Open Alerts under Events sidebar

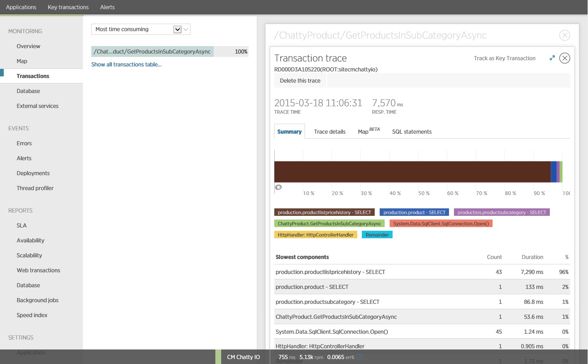pyautogui.click(x=24, y=158)
